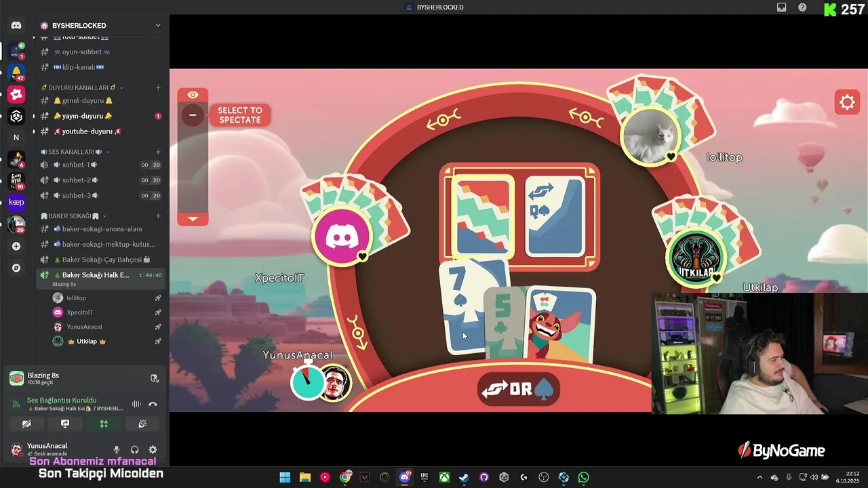Join the sohbet-1 voice channel
This screenshot has height=488, width=868.
pyautogui.click(x=100, y=165)
